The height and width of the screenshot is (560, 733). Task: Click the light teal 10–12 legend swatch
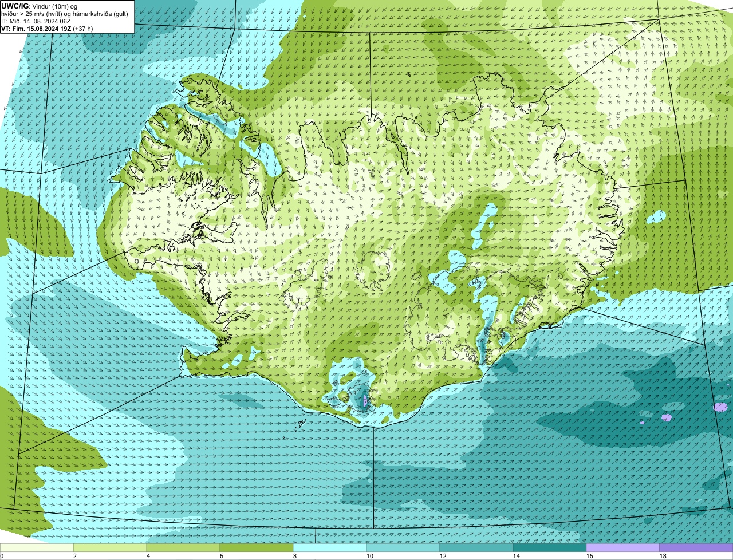click(403, 548)
